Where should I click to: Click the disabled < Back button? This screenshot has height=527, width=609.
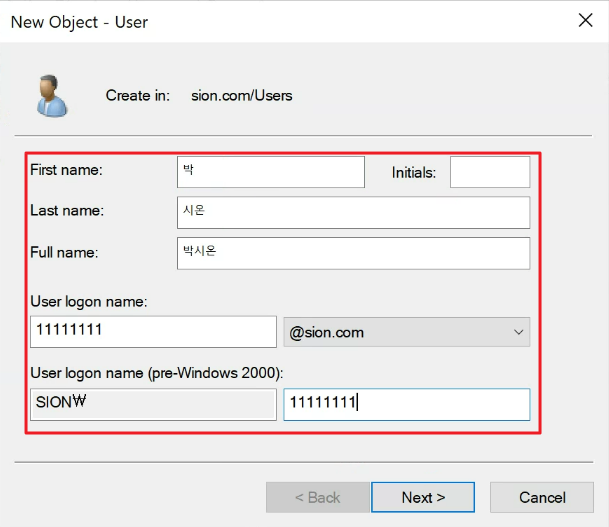[318, 497]
